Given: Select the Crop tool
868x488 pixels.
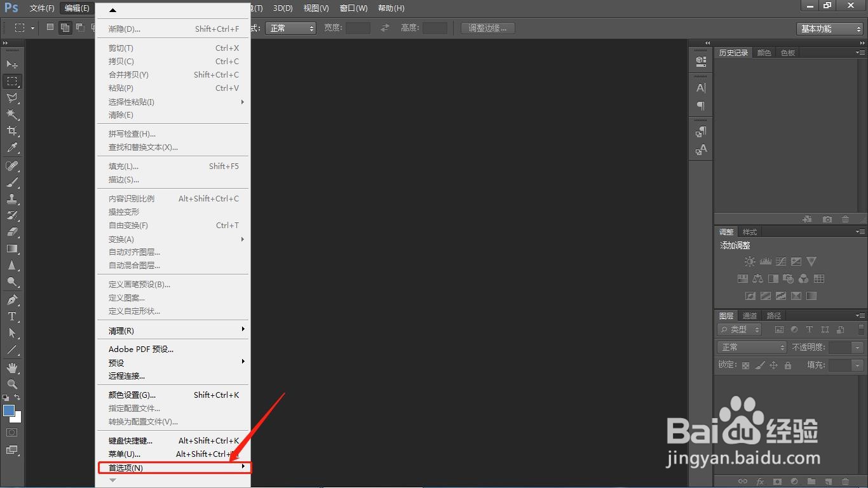Looking at the screenshot, I should coord(12,131).
